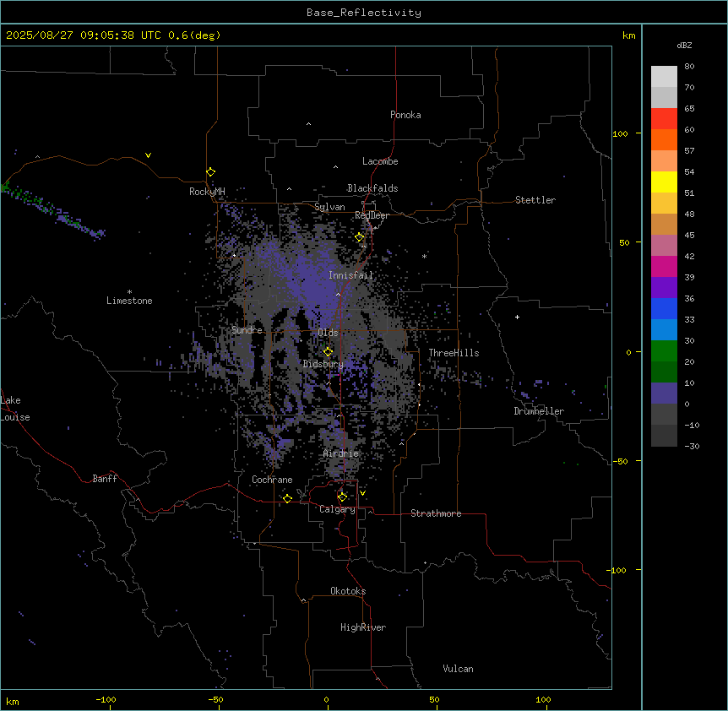
Task: Click the -50 tick on the right axis
Action: coord(620,461)
